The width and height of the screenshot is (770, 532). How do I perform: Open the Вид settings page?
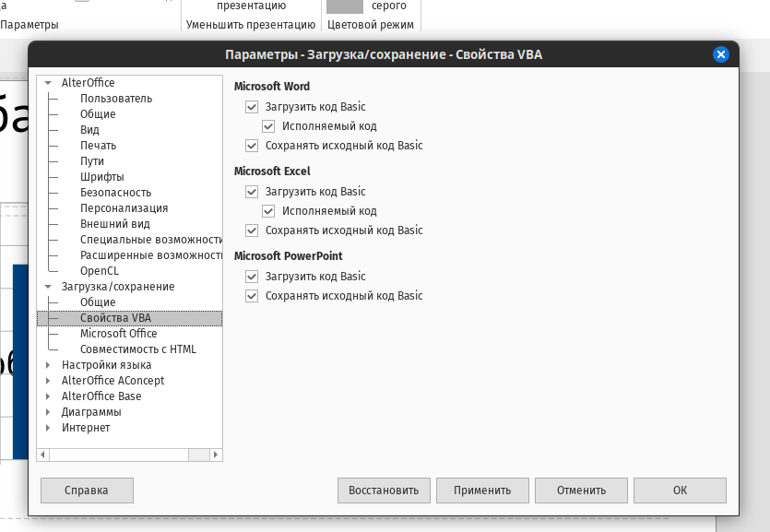89,130
